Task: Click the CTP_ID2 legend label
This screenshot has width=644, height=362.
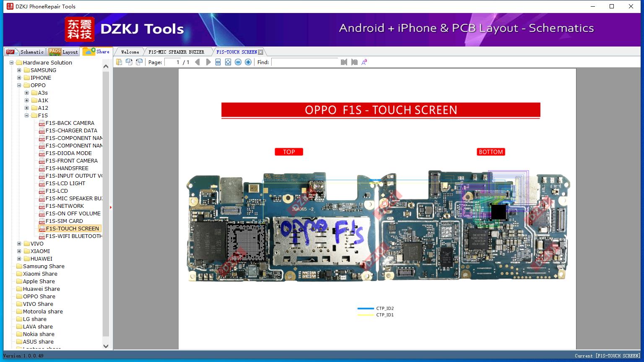Action: coord(385,308)
